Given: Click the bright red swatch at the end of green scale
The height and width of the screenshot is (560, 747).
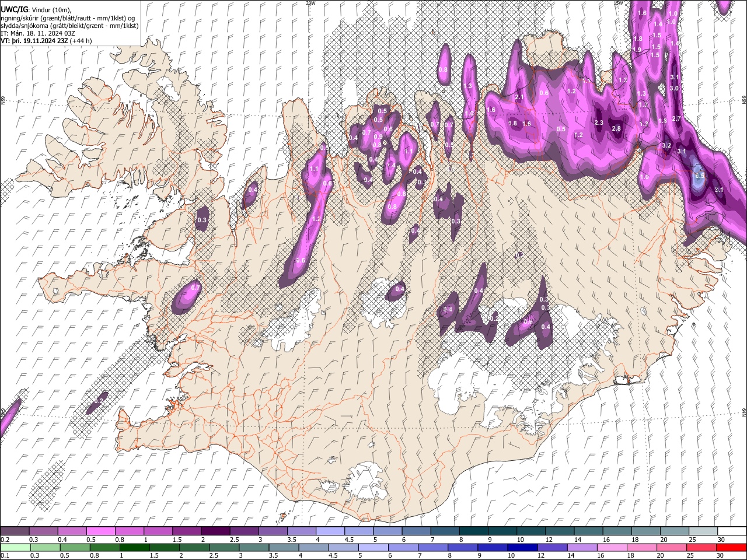Looking at the screenshot, I should [x=731, y=547].
